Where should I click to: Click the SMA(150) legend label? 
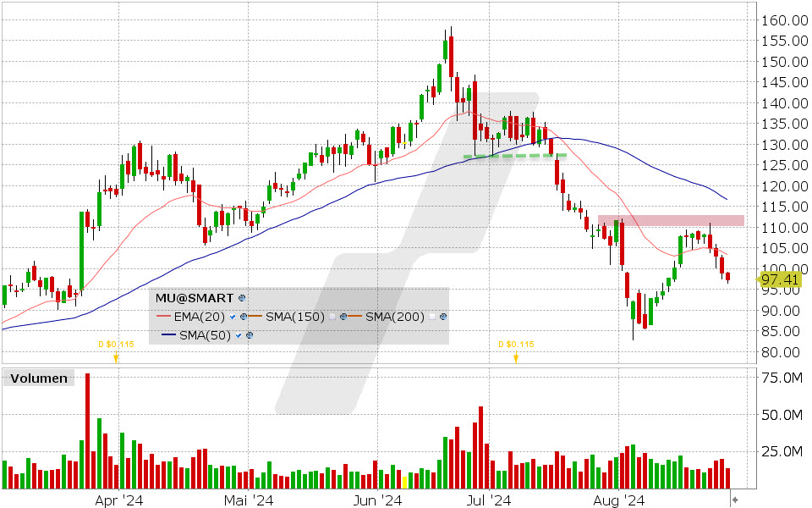pos(295,317)
